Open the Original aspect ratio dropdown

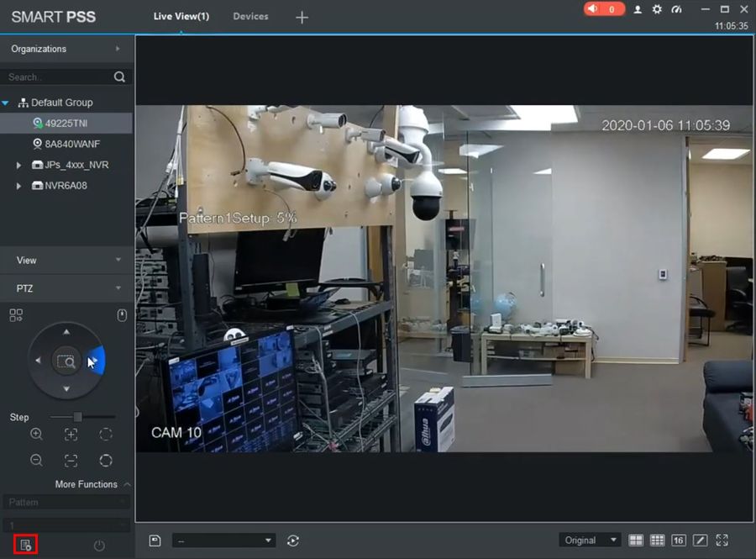[590, 540]
